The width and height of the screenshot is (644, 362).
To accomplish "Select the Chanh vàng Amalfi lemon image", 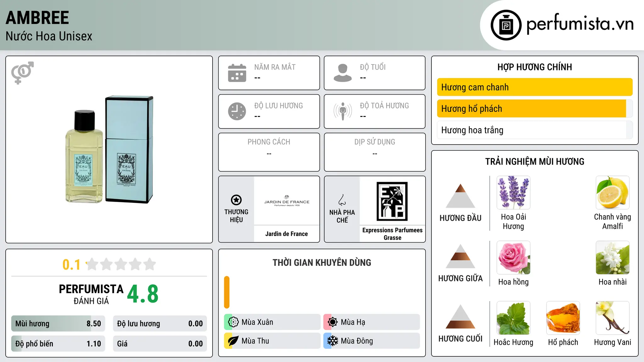I will click(613, 193).
